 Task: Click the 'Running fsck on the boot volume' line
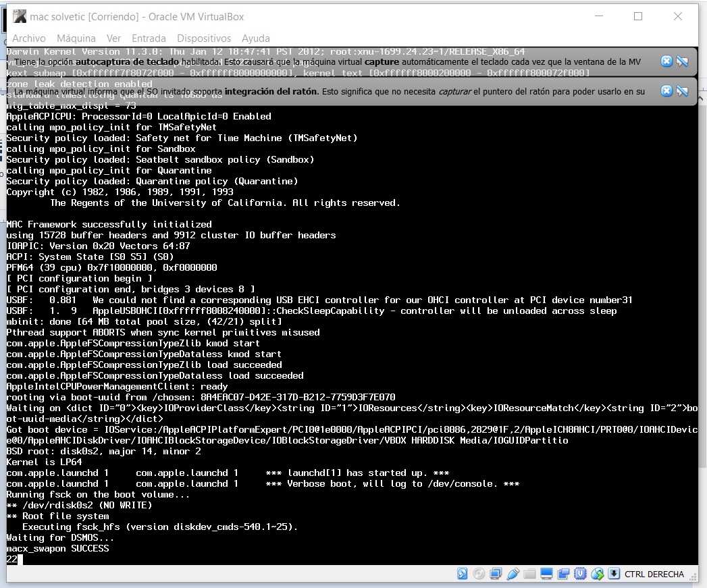click(x=98, y=494)
